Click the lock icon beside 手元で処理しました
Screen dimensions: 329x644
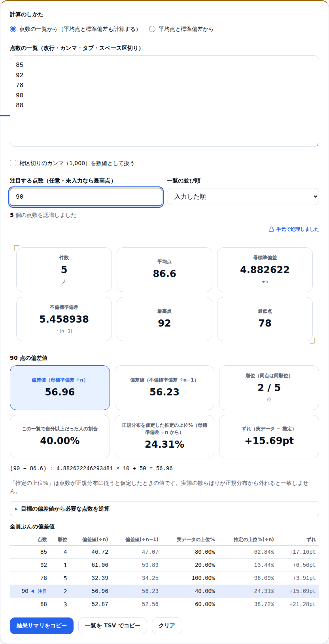pos(271,229)
